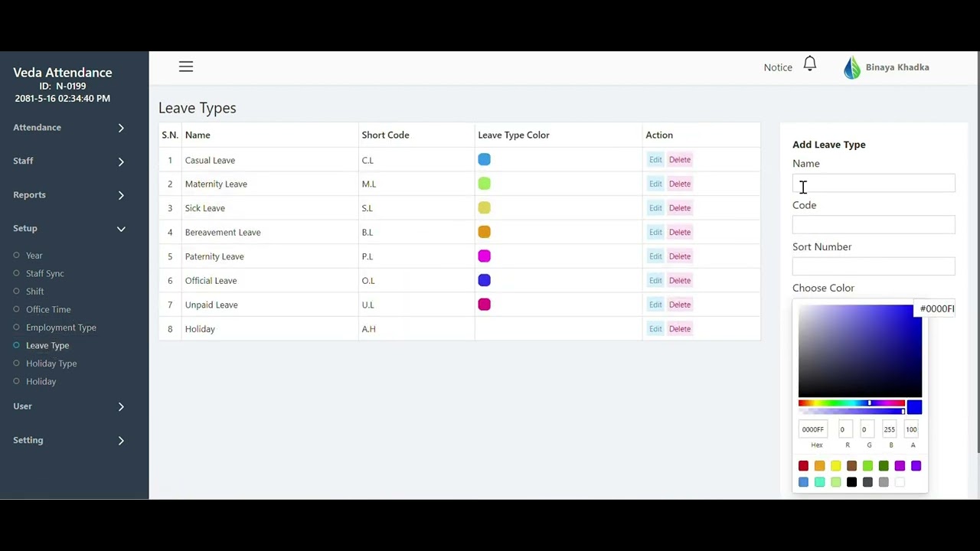This screenshot has width=980, height=551.
Task: Edit the Maternity Leave row
Action: pyautogui.click(x=655, y=184)
